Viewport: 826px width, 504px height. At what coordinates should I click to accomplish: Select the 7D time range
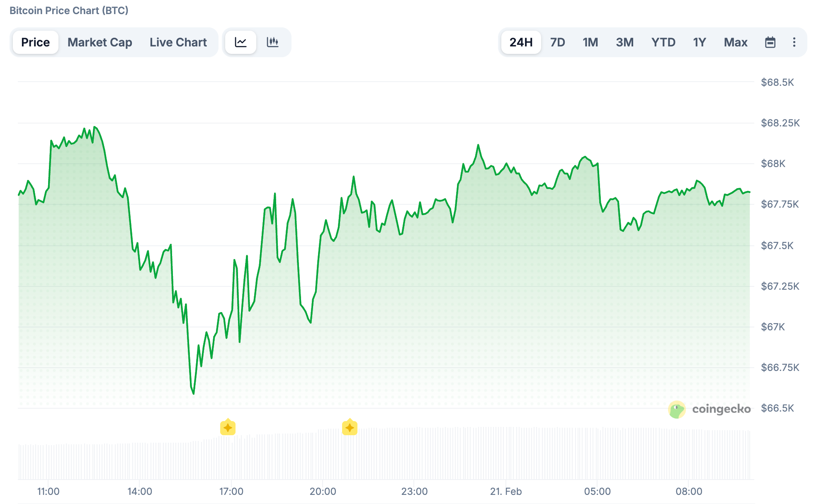pyautogui.click(x=557, y=42)
